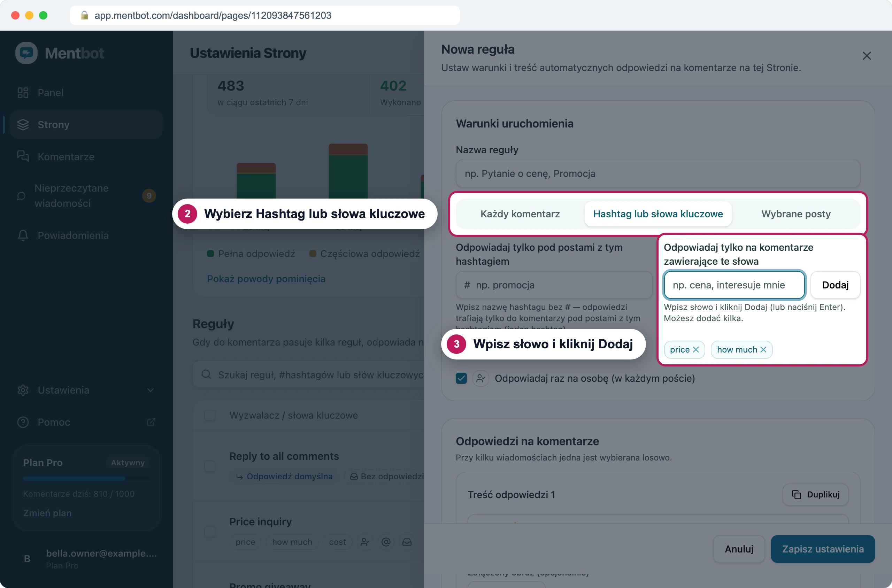Remove the price keyword chip
This screenshot has height=588, width=892.
695,349
